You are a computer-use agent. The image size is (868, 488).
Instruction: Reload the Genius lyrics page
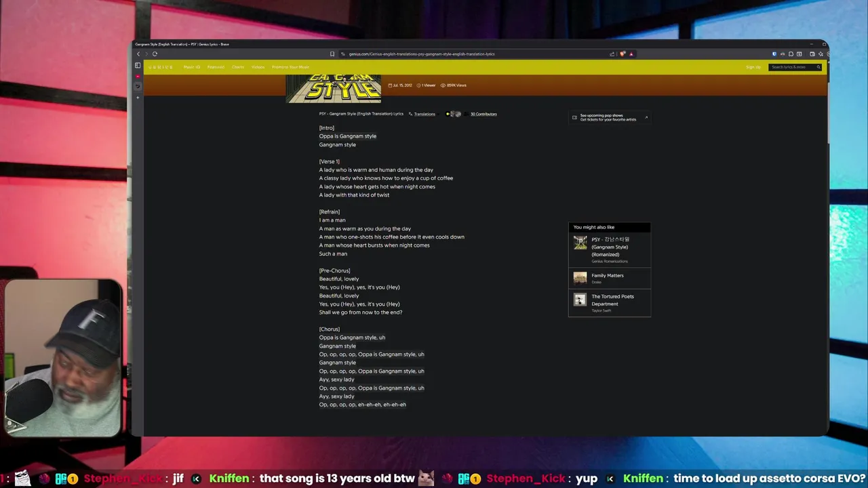155,54
